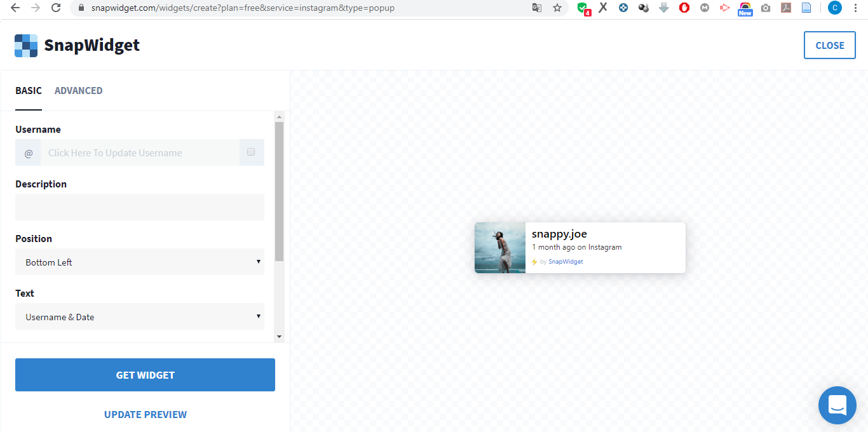Click the browser address bar URL
The width and height of the screenshot is (868, 432).
tap(243, 8)
